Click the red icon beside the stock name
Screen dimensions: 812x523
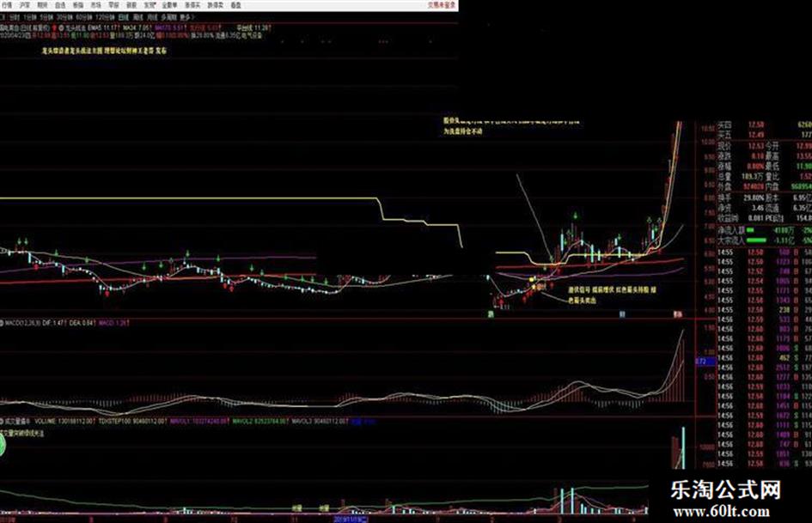(x=54, y=28)
